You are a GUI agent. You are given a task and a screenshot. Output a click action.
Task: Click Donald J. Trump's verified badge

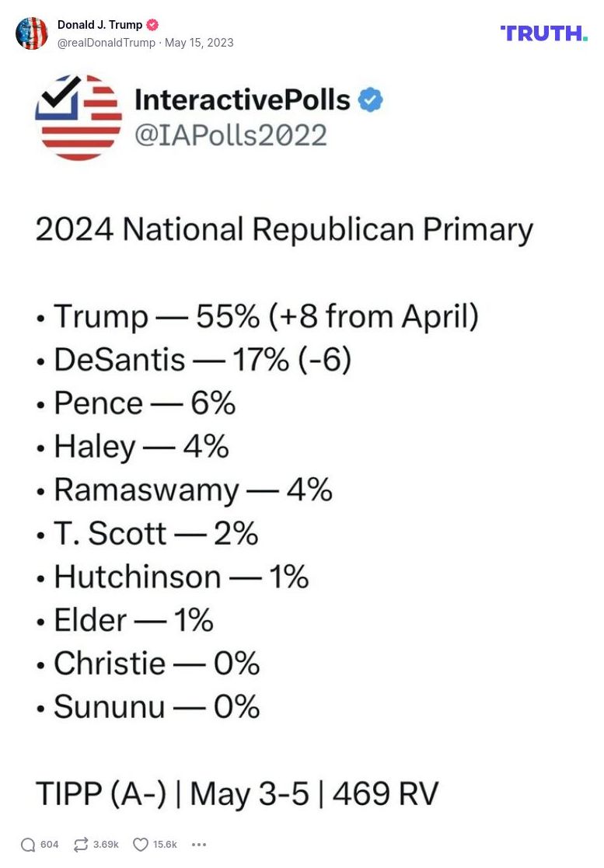coord(152,24)
